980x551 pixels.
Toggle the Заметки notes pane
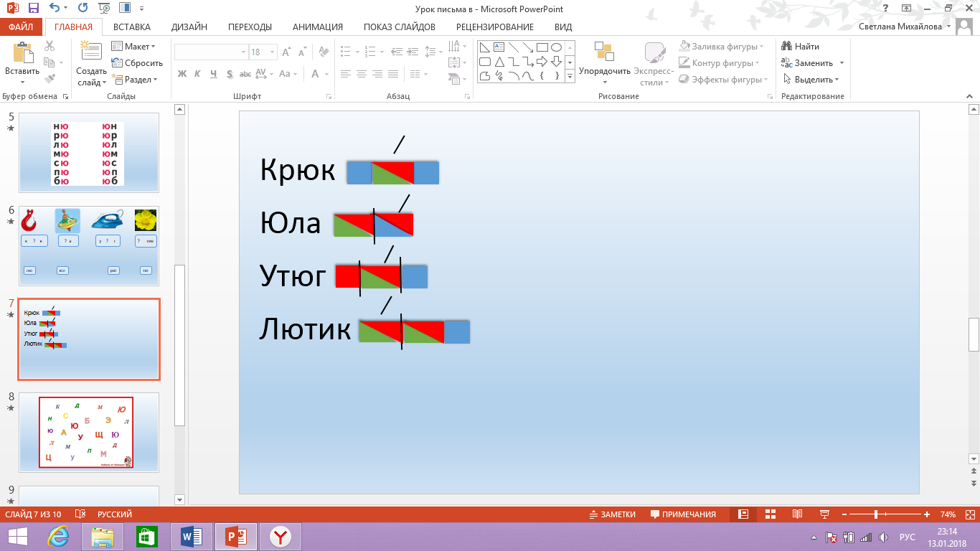click(x=612, y=514)
